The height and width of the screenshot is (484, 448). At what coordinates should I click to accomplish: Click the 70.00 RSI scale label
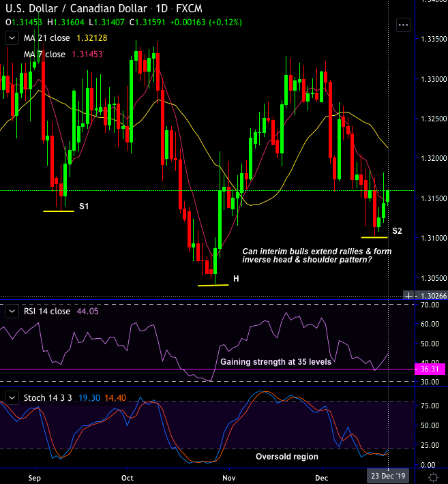[430, 305]
